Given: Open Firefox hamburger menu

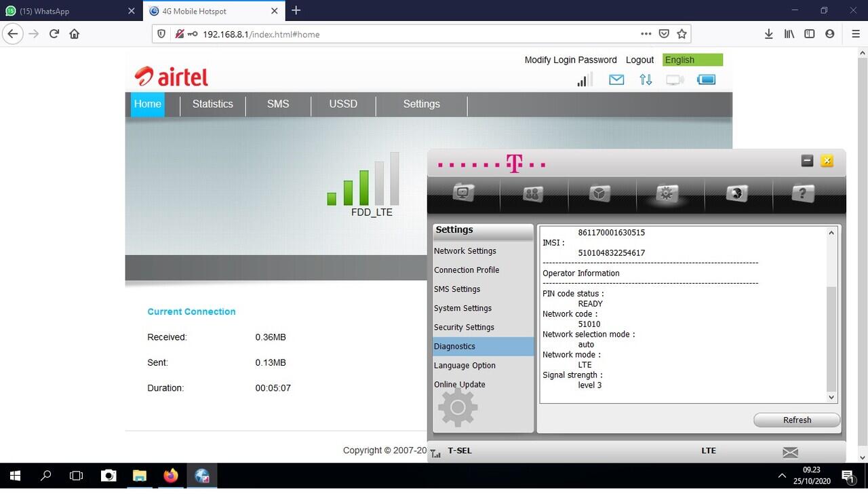Looking at the screenshot, I should coord(856,34).
